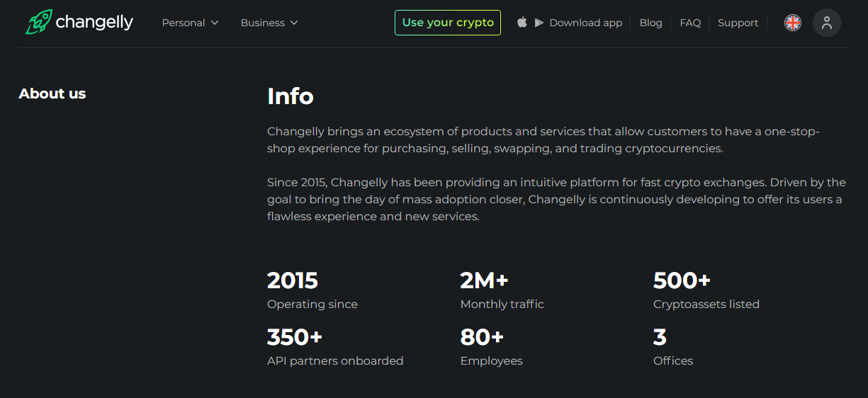Screen dimensions: 868x398
Task: Click the Google Play triangle icon
Action: [x=539, y=23]
